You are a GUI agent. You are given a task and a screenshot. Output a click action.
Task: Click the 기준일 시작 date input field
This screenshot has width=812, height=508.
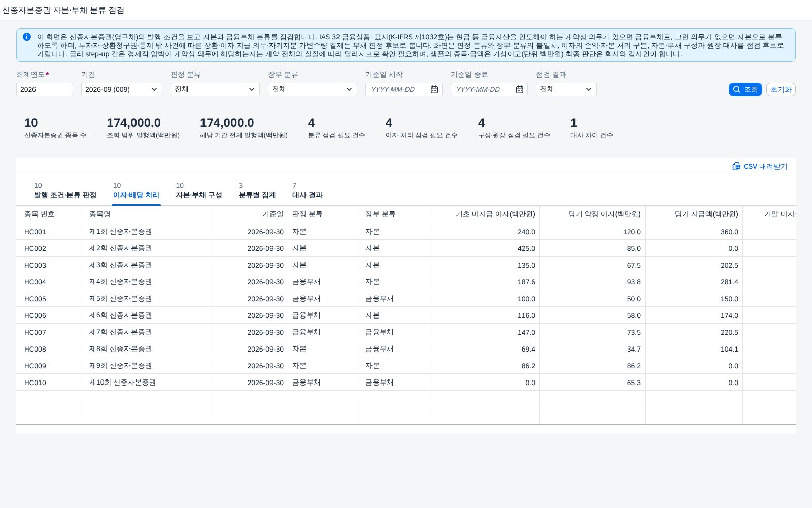point(404,89)
